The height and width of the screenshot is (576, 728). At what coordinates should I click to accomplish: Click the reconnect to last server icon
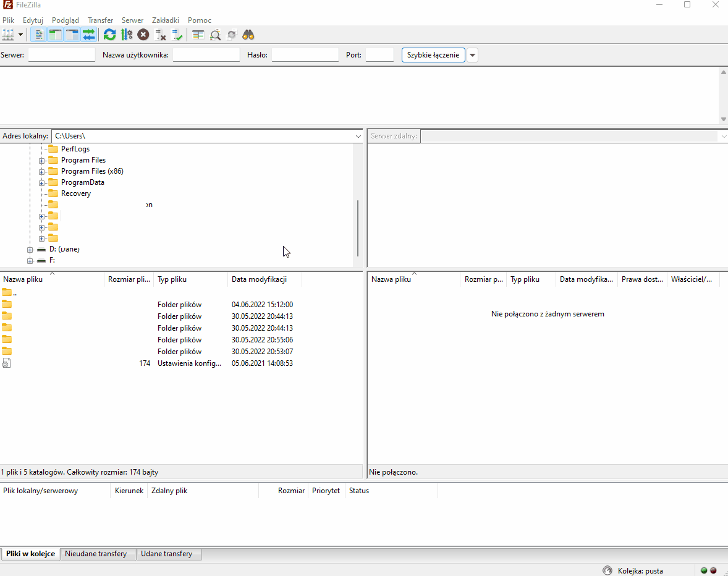coord(177,35)
